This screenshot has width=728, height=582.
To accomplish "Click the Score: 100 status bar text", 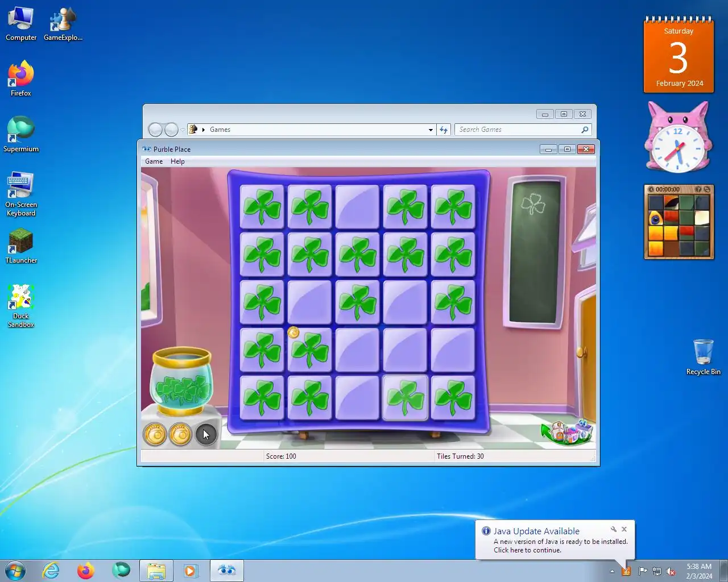I will point(281,456).
